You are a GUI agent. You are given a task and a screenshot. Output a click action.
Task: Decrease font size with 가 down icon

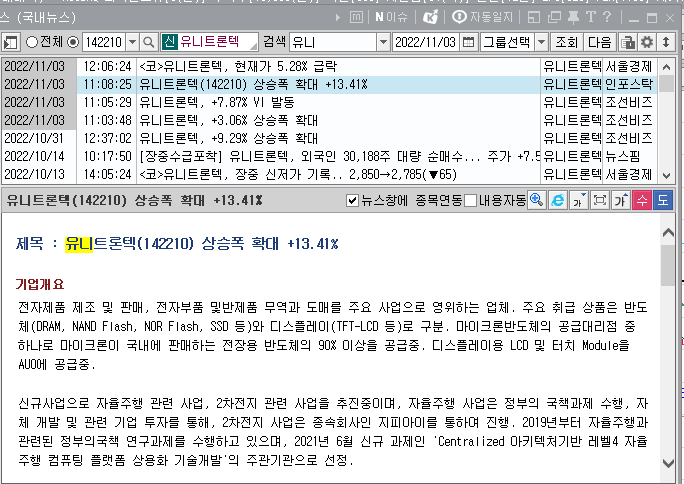click(x=578, y=201)
